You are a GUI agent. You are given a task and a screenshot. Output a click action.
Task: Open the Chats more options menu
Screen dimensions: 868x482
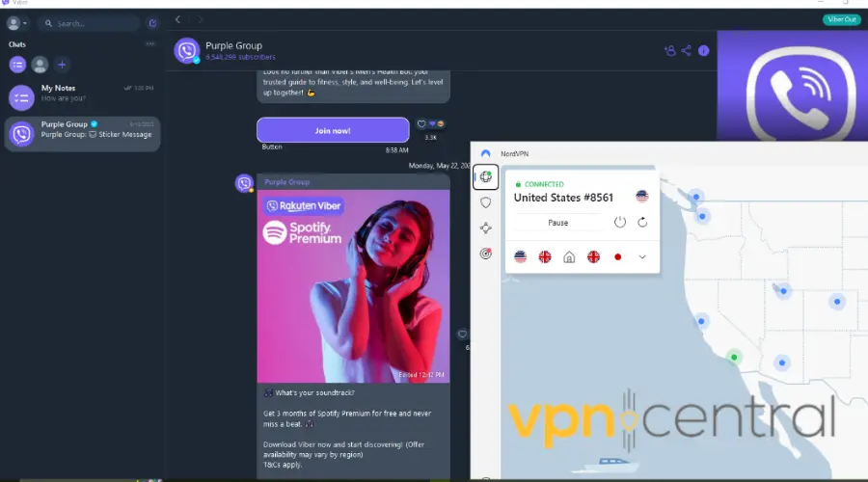click(x=149, y=44)
